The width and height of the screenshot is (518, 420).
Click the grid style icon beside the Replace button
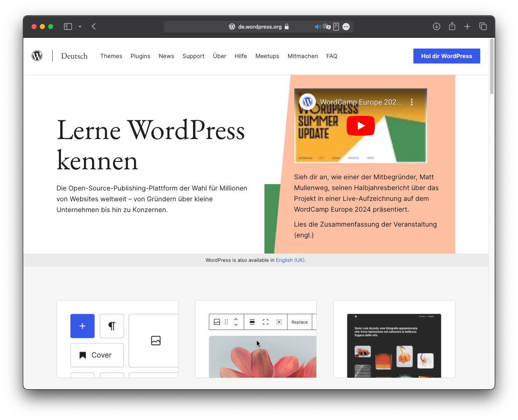click(x=279, y=322)
